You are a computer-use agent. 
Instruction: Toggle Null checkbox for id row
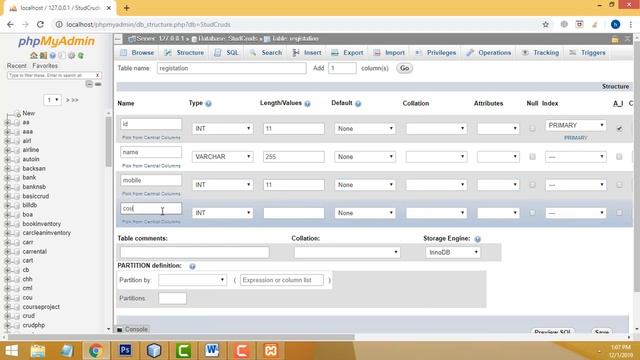tap(532, 129)
